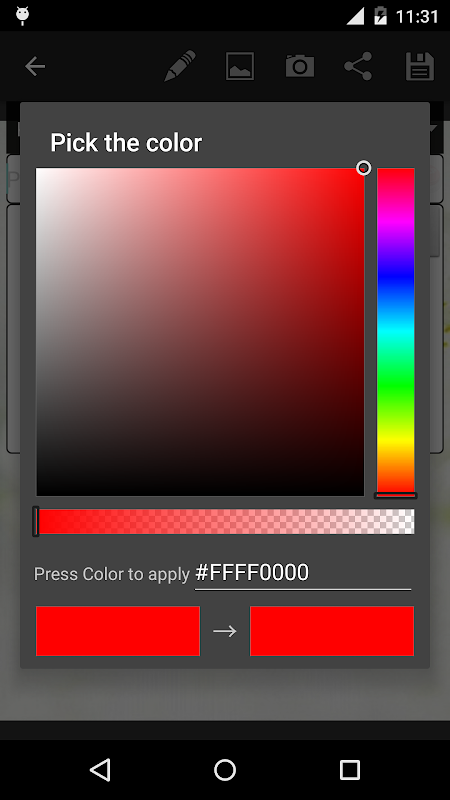Tap the floppy disk save icon
Screen dimensions: 450x800
pyautogui.click(x=420, y=66)
